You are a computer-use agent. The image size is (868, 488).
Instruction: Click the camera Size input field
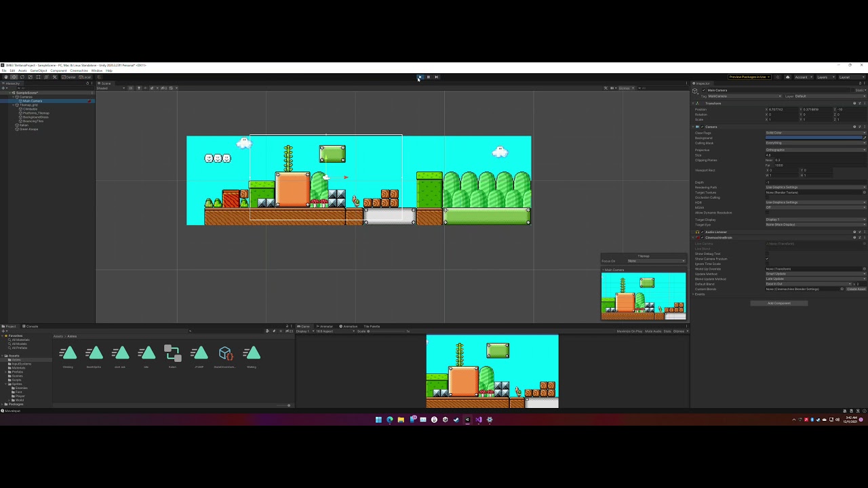click(816, 155)
